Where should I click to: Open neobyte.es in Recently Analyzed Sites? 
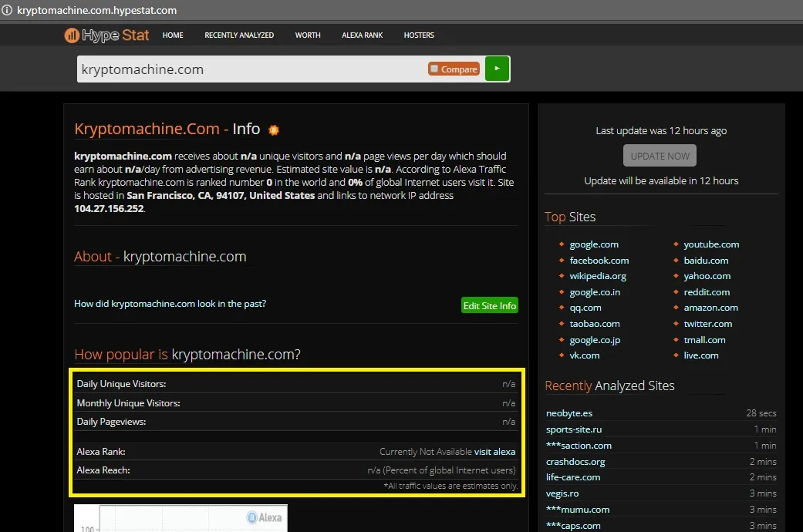(569, 413)
